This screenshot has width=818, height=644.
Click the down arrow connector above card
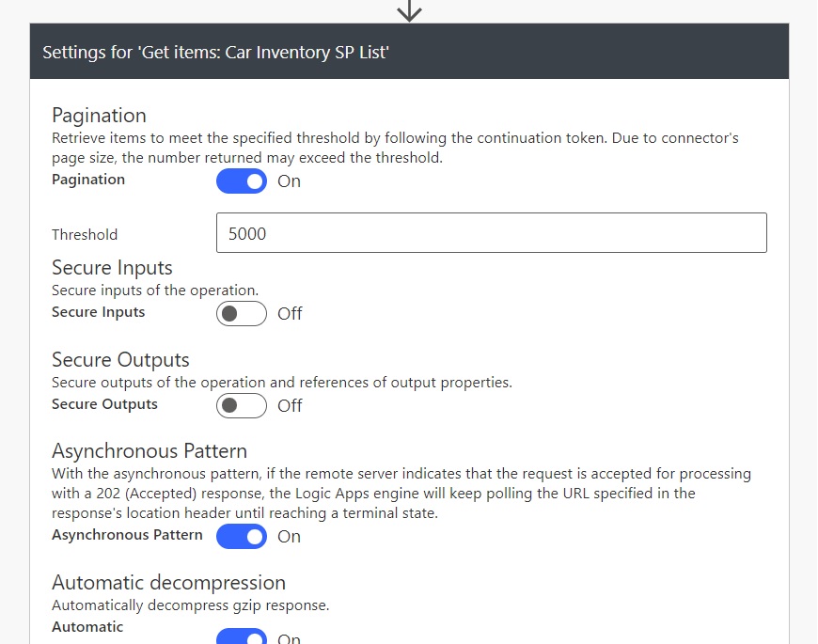coord(409,10)
